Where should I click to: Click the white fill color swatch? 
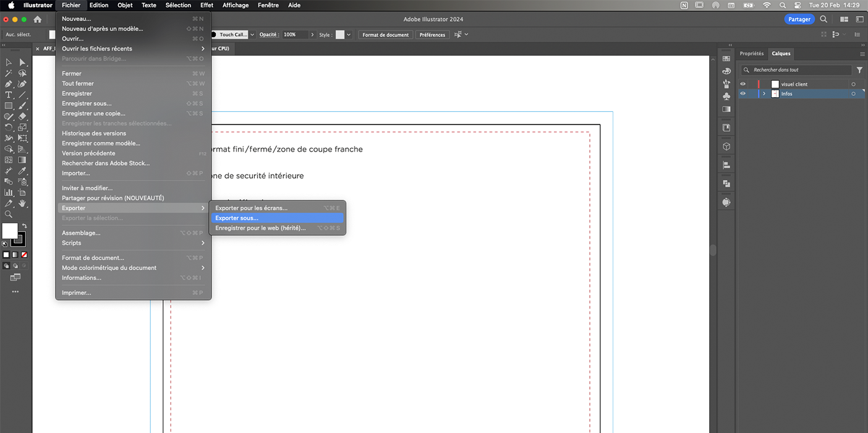10,231
